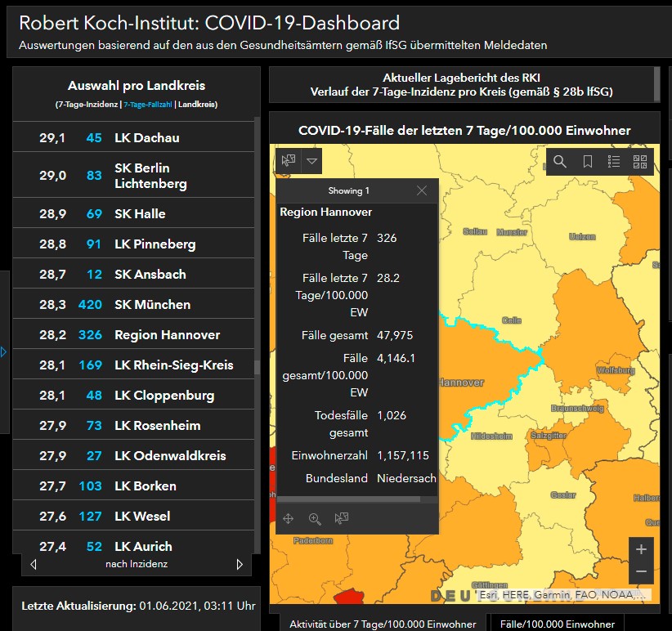Choose LK Borken list entry
This screenshot has height=631, width=672.
click(133, 486)
